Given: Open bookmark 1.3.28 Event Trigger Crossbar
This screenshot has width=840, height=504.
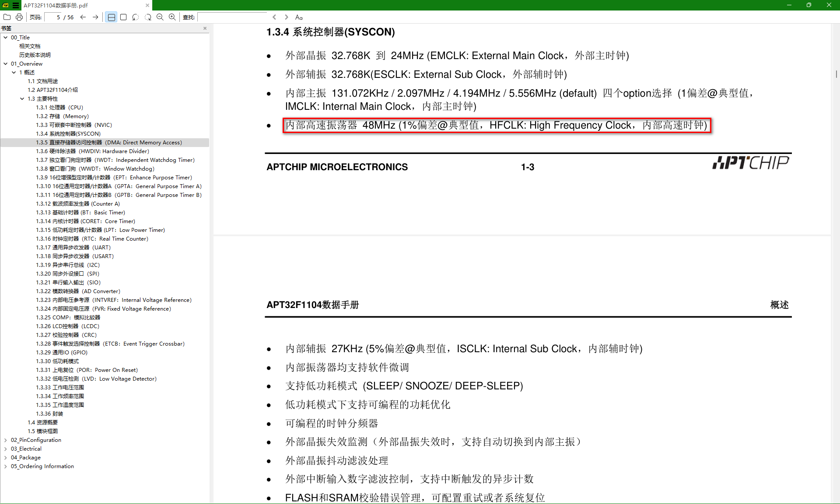Looking at the screenshot, I should click(x=110, y=344).
